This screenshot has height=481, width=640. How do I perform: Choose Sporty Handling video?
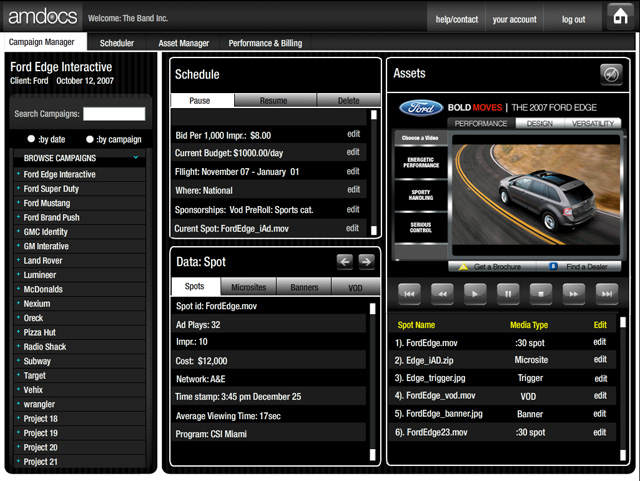[421, 195]
